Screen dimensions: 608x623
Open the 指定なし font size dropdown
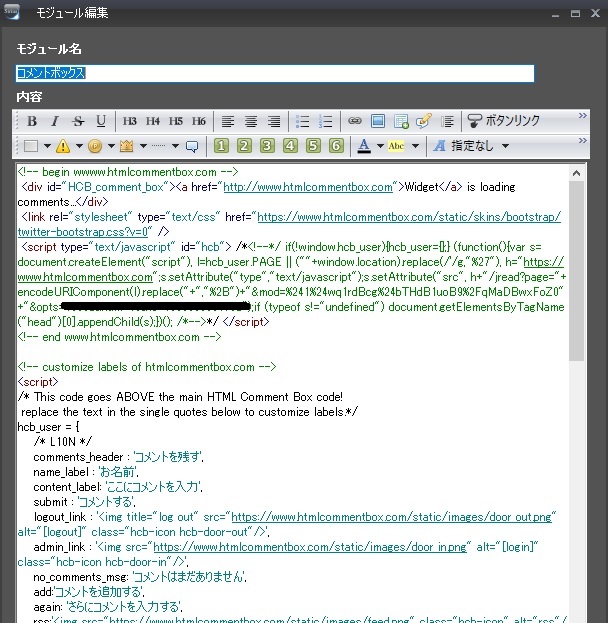tap(505, 146)
